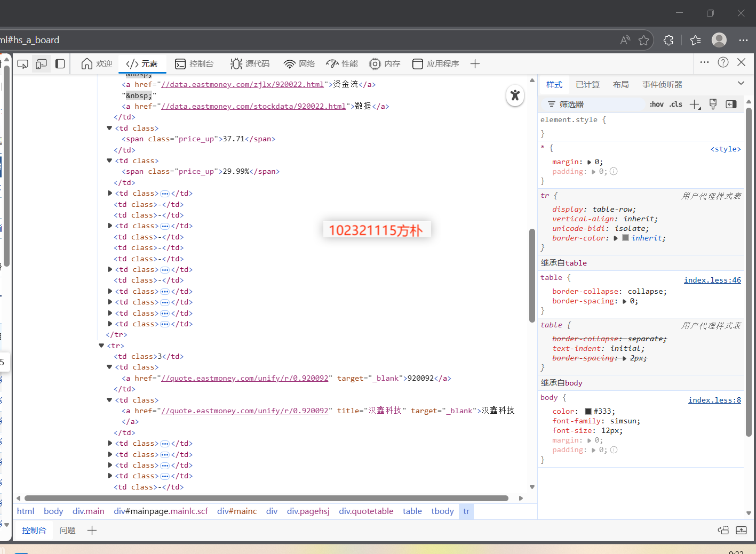Open browser settings and more menu
This screenshot has width=756, height=554.
[x=743, y=40]
